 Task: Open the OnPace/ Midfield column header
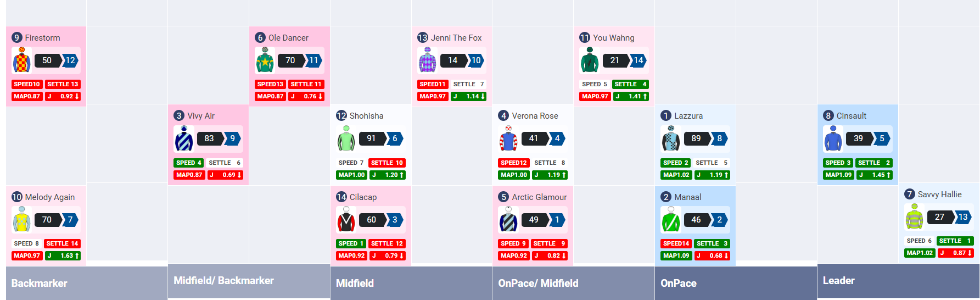pos(538,283)
